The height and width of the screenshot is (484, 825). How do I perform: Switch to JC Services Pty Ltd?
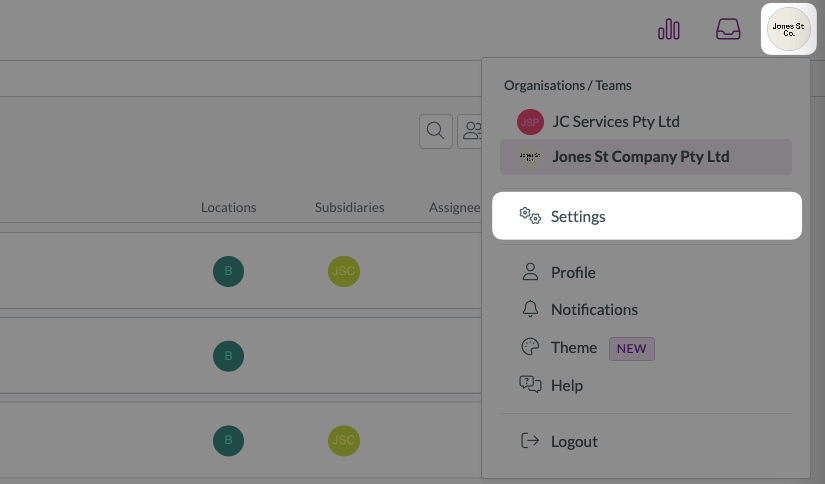[x=614, y=122]
